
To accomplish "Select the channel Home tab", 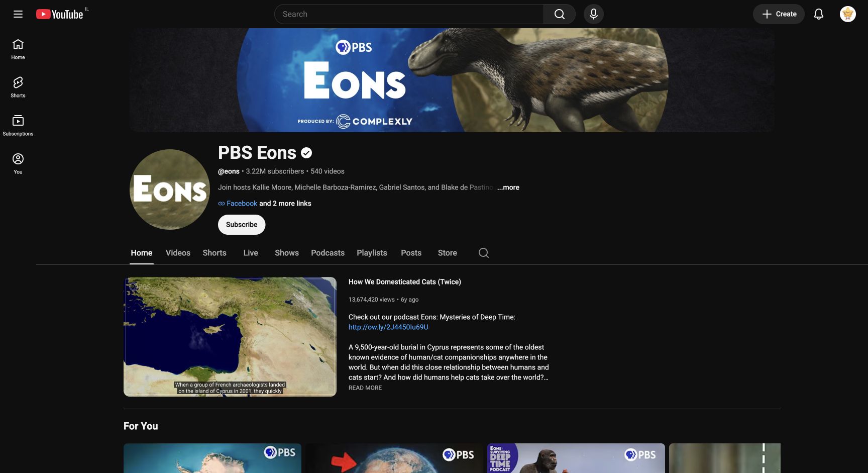I will tap(142, 253).
